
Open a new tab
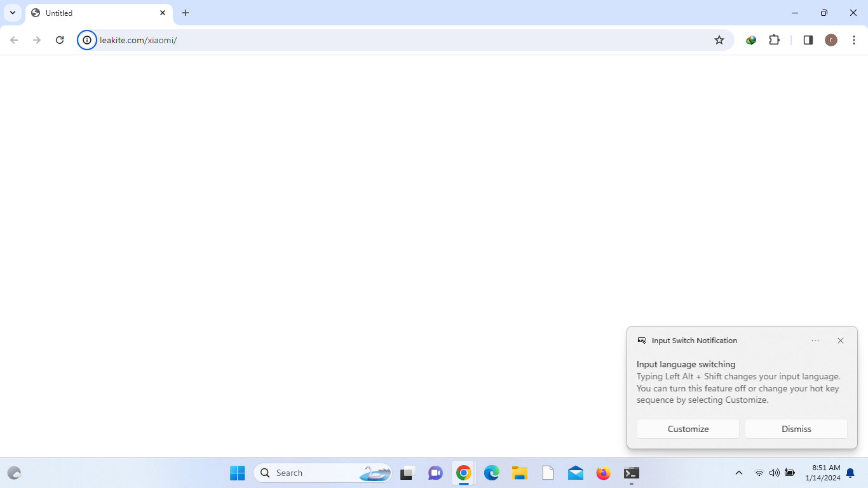click(x=186, y=13)
